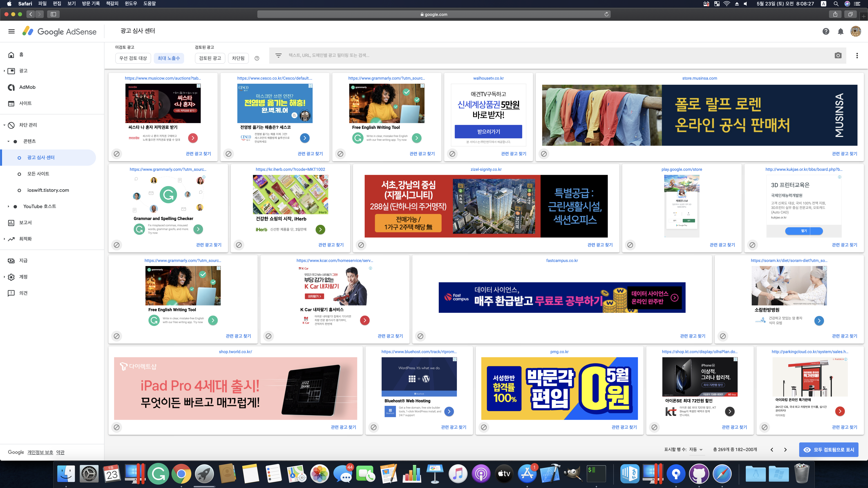Open the three-dot more options menu

pyautogui.click(x=857, y=56)
